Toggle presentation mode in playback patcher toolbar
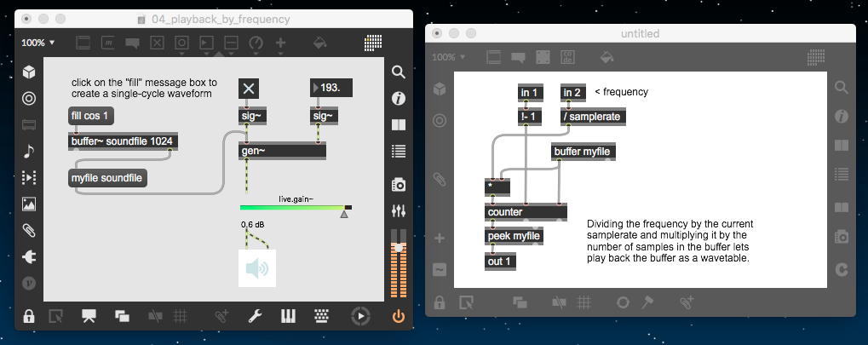 click(89, 316)
